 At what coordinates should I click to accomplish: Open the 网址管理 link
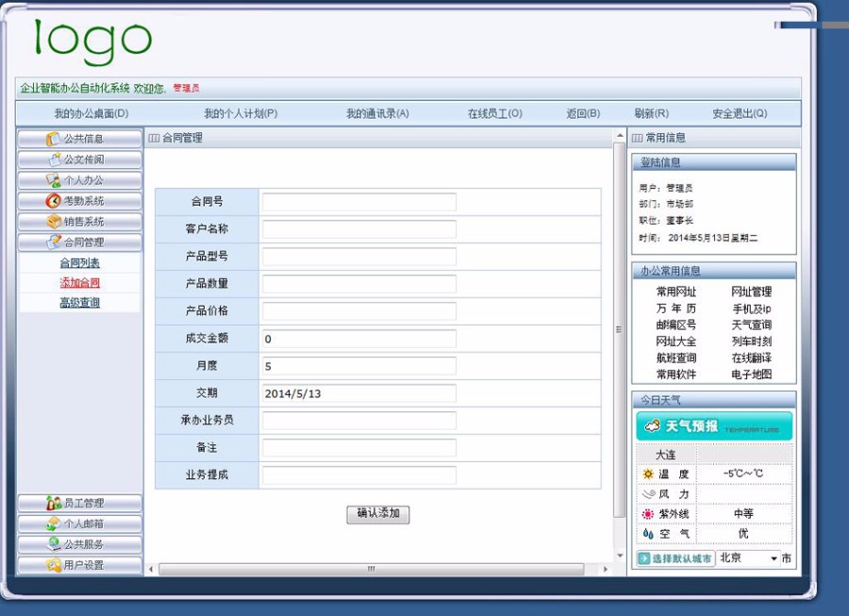coord(752,291)
